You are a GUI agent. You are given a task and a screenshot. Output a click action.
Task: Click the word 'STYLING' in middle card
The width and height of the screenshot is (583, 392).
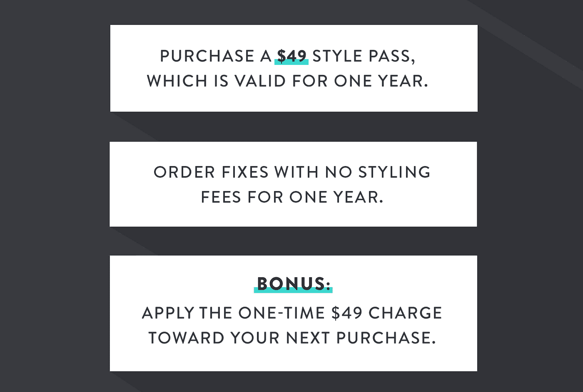394,172
